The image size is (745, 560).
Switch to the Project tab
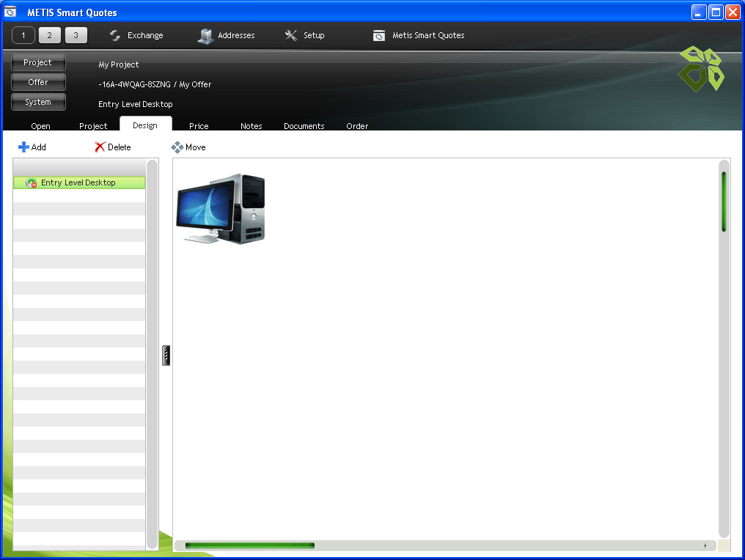[x=93, y=126]
